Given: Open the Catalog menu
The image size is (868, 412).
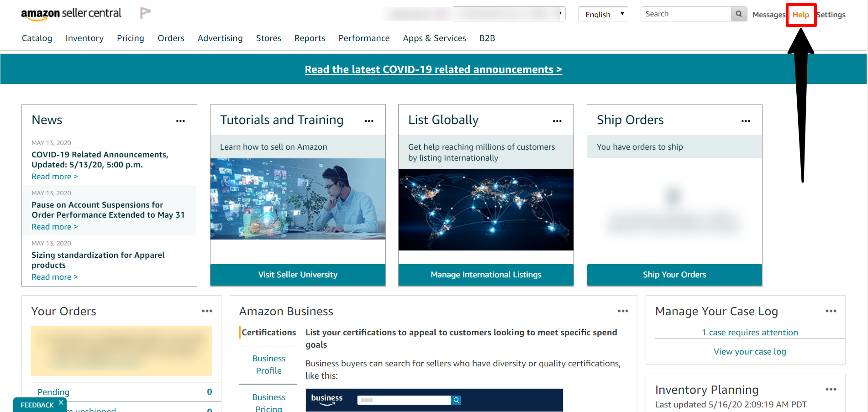Looking at the screenshot, I should click(x=37, y=38).
